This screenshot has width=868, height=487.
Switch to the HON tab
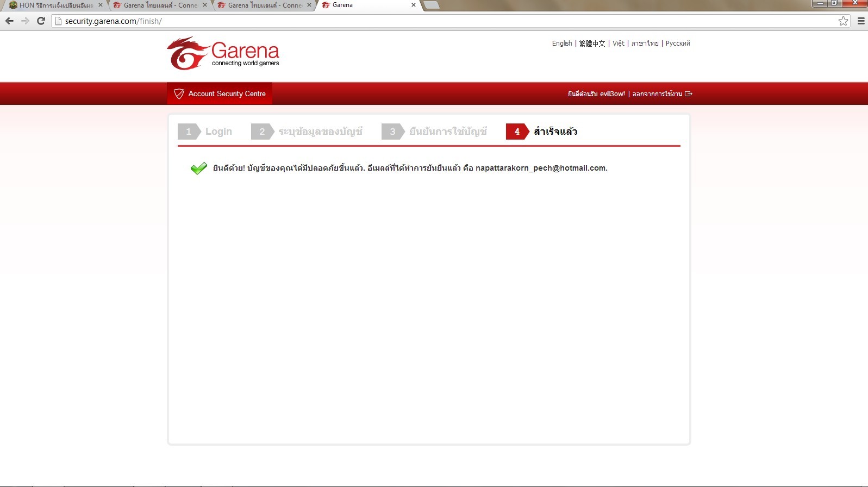tap(55, 5)
